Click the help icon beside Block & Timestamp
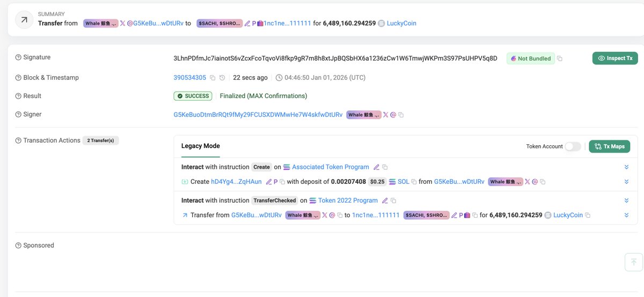 tap(18, 78)
